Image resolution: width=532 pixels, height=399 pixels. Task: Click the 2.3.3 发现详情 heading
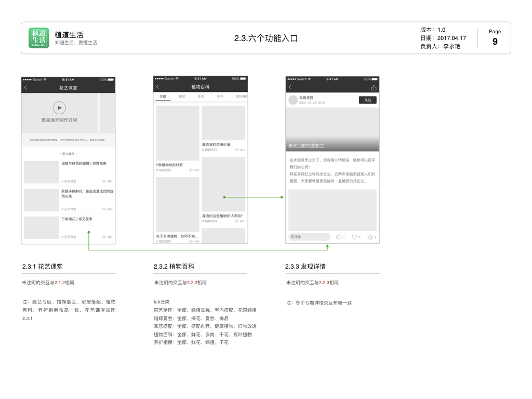pyautogui.click(x=305, y=267)
